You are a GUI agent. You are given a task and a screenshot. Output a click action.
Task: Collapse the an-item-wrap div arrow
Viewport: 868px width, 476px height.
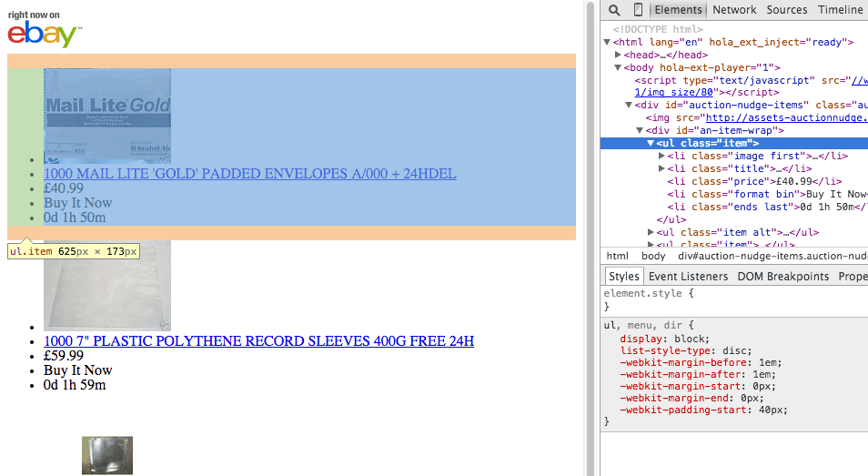pos(640,131)
